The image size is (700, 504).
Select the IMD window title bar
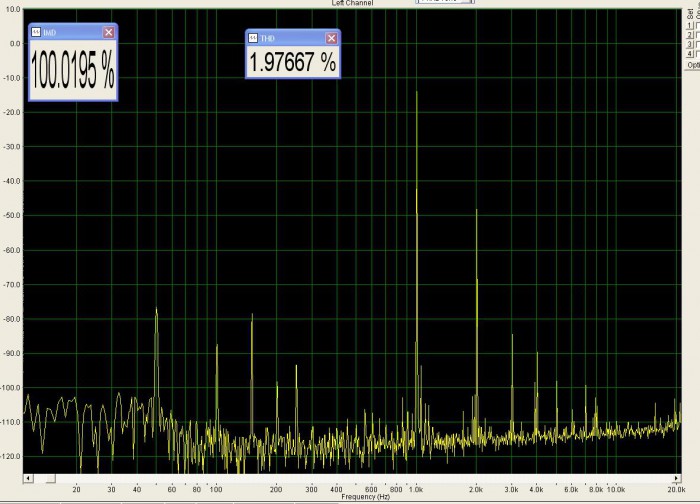point(73,32)
